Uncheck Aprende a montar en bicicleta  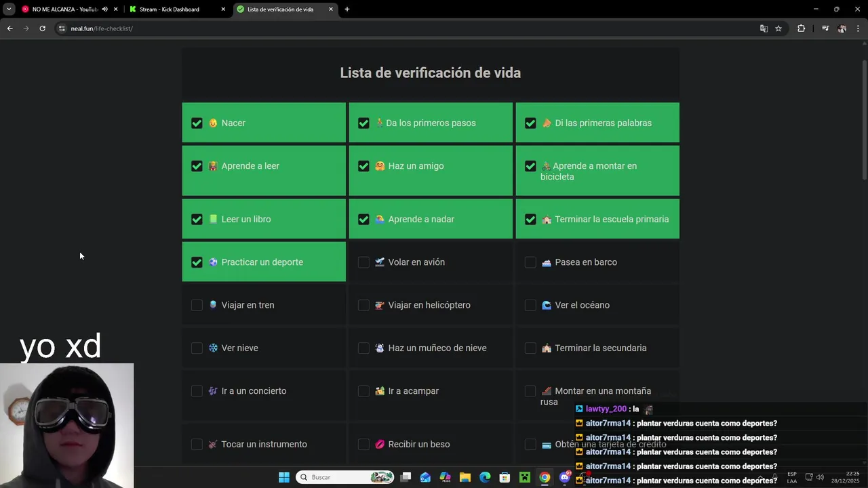coord(530,165)
